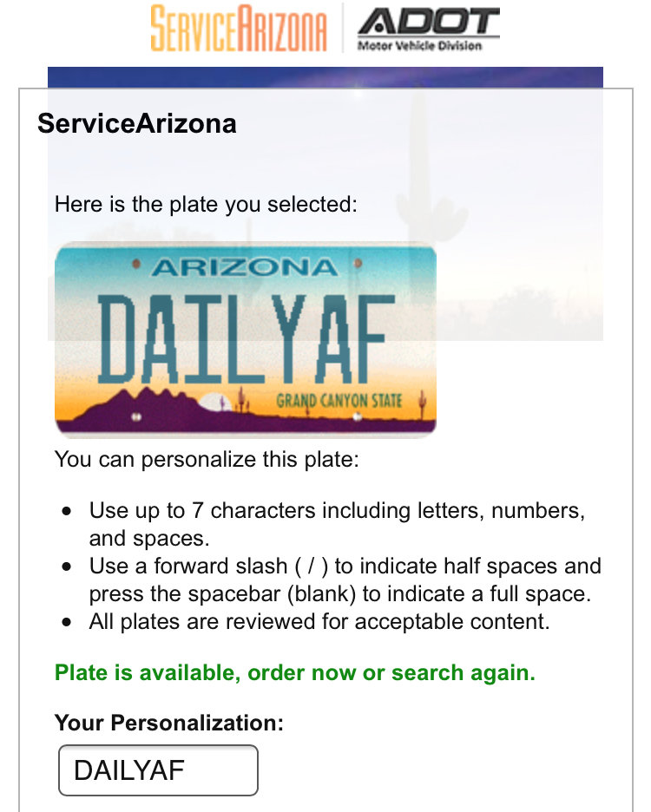Click the DAILYAF license plate preview image
Image resolution: width=651 pixels, height=812 pixels.
click(245, 339)
